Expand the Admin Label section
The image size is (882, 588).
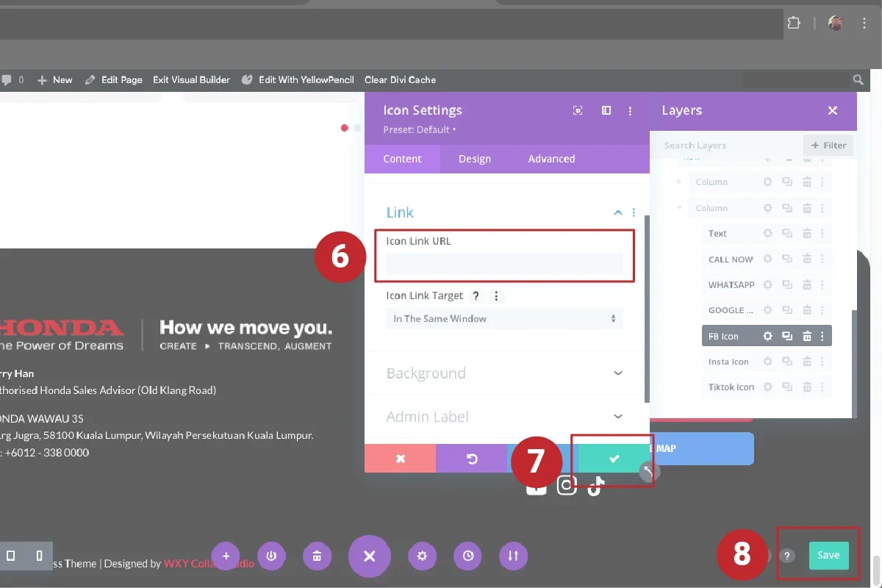coord(504,417)
